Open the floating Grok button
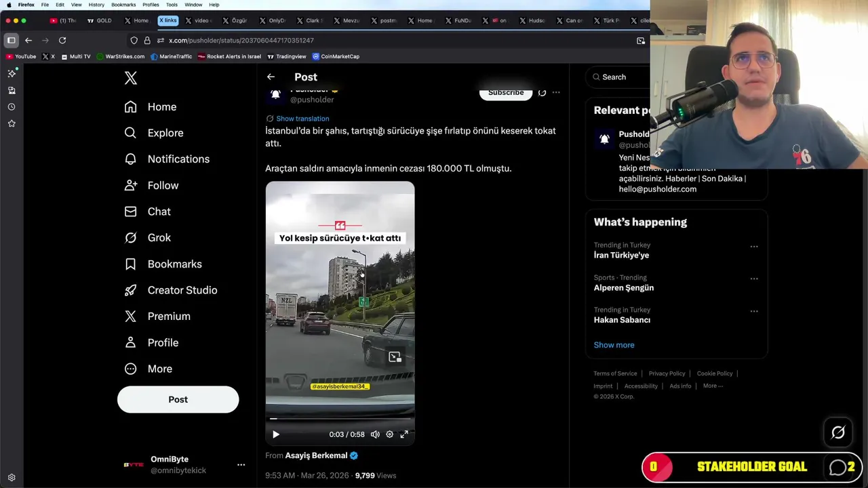Image resolution: width=868 pixels, height=488 pixels. coord(838,432)
